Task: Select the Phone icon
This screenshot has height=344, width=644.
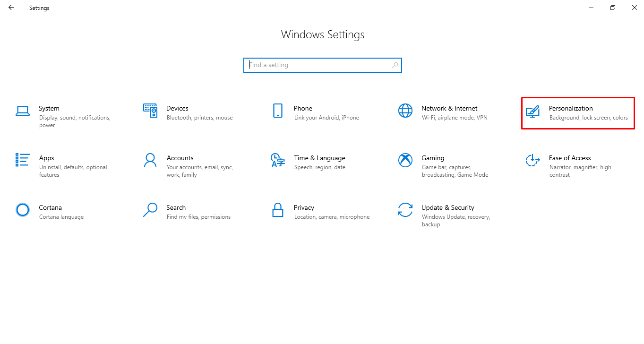Action: point(278,111)
